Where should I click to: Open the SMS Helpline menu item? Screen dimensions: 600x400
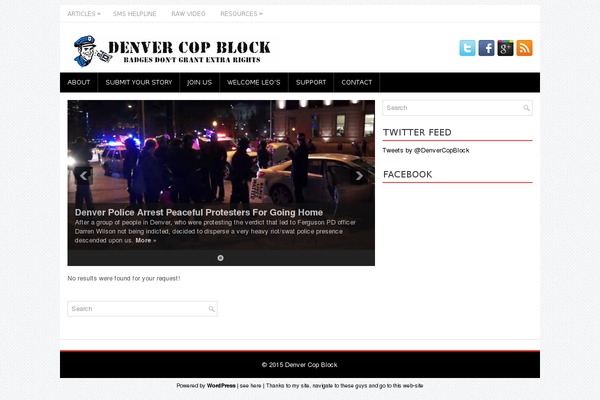[134, 14]
